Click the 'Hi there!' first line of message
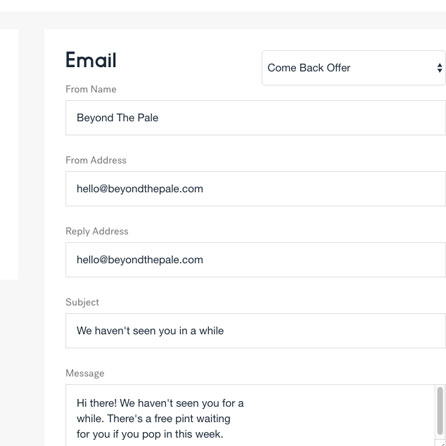 coord(160,403)
